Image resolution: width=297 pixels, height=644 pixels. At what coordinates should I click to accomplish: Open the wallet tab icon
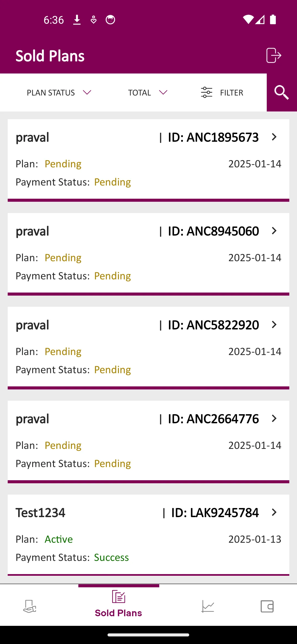pos(267,606)
